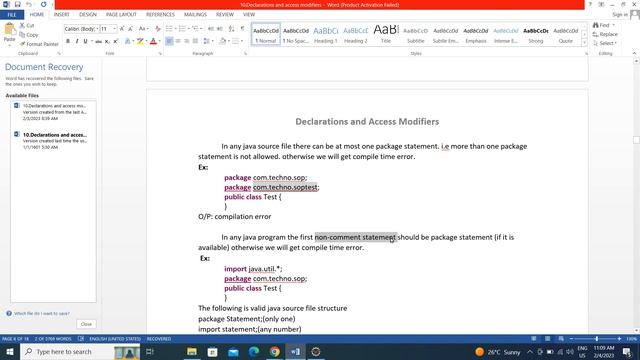
Task: Apply the No Spacing style
Action: [x=296, y=34]
